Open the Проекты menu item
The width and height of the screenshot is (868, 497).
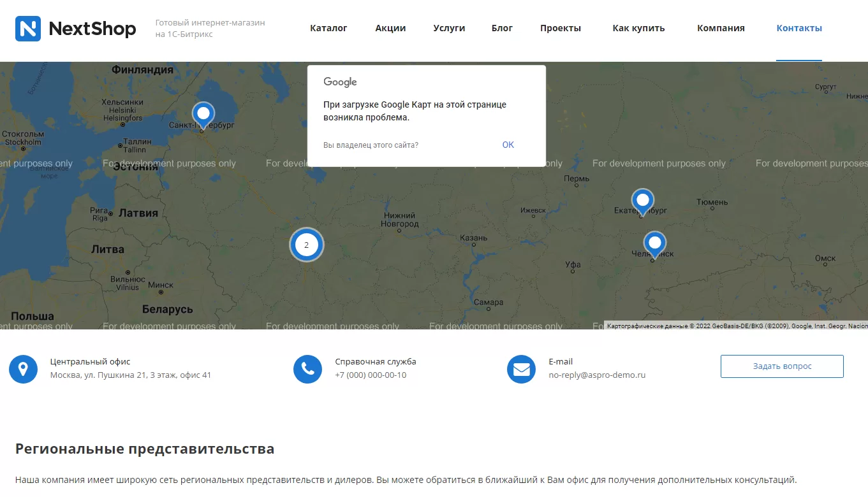pos(561,28)
